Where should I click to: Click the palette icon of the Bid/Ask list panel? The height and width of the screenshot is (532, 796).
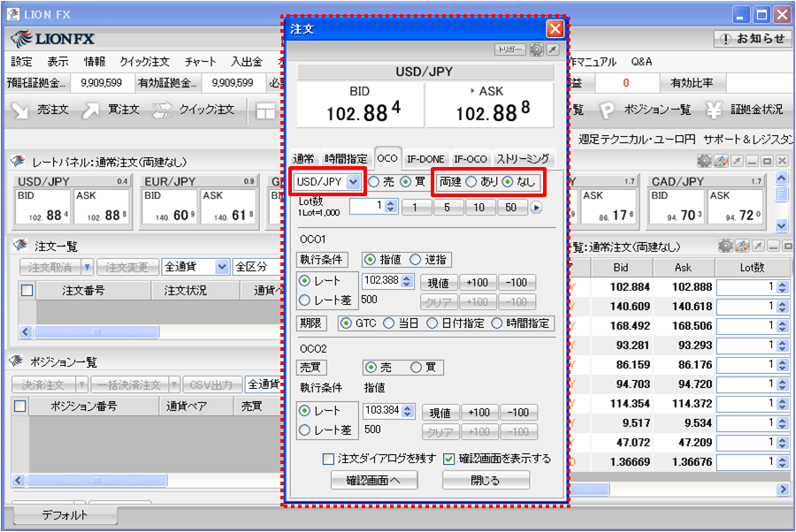point(742,246)
